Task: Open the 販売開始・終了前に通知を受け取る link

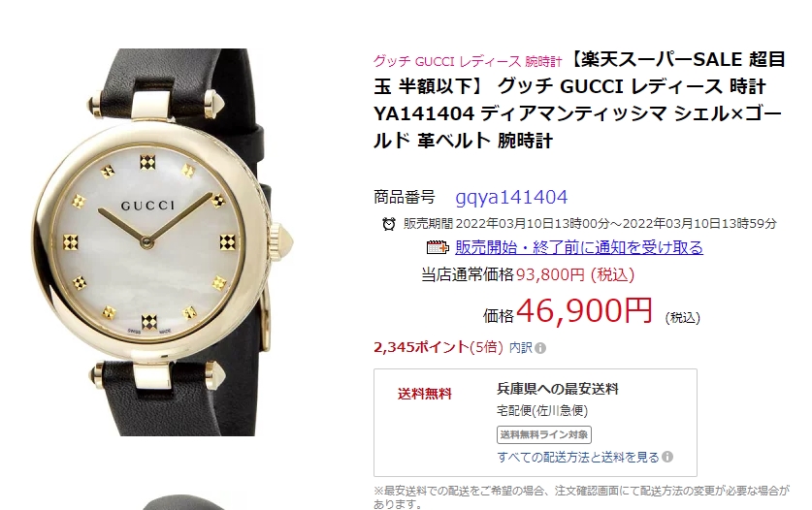Action: click(579, 247)
